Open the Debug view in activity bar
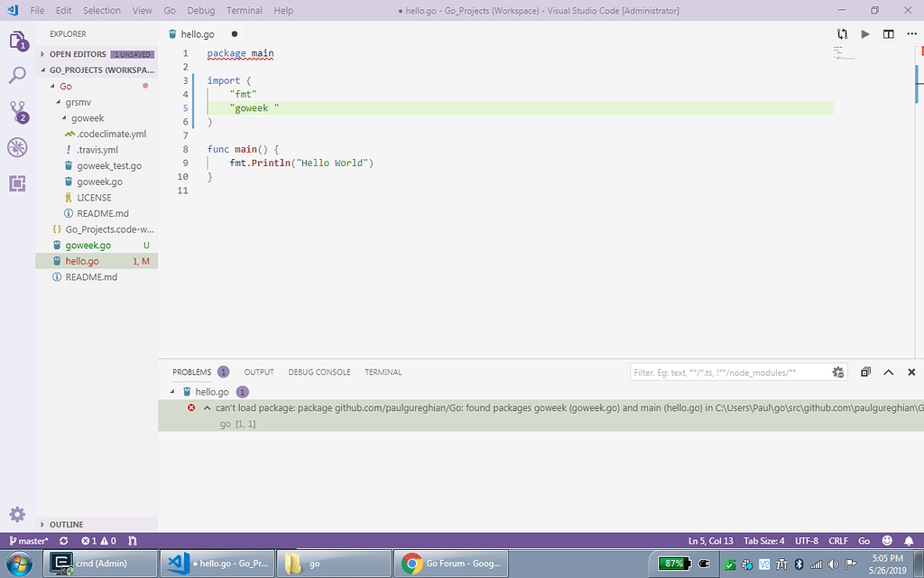The image size is (924, 578). [17, 147]
